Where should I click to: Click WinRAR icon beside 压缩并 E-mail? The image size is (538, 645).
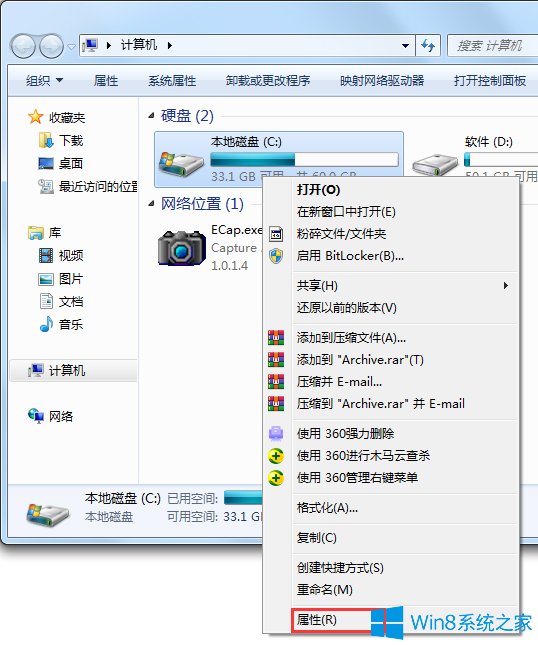click(276, 382)
